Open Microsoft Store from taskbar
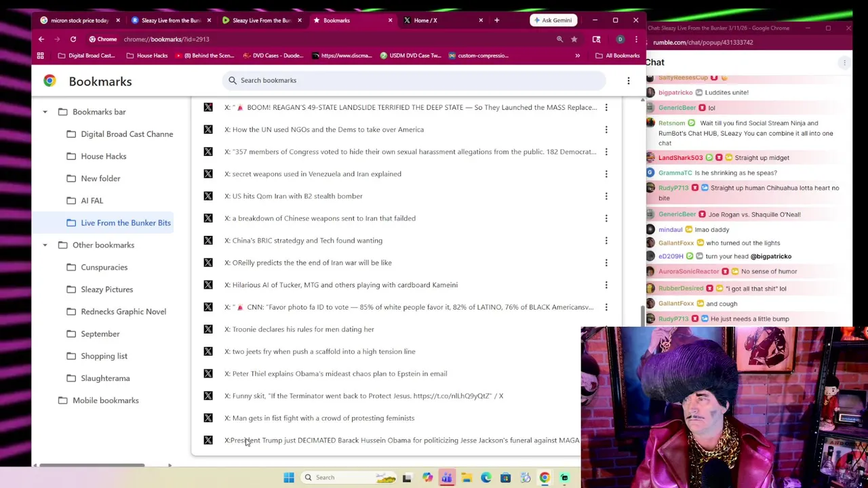Image resolution: width=868 pixels, height=488 pixels. pyautogui.click(x=505, y=478)
